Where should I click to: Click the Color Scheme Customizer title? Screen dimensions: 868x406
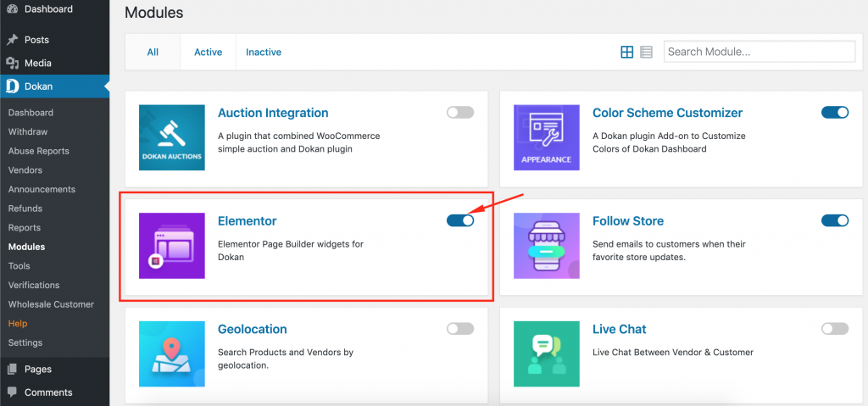tap(668, 113)
